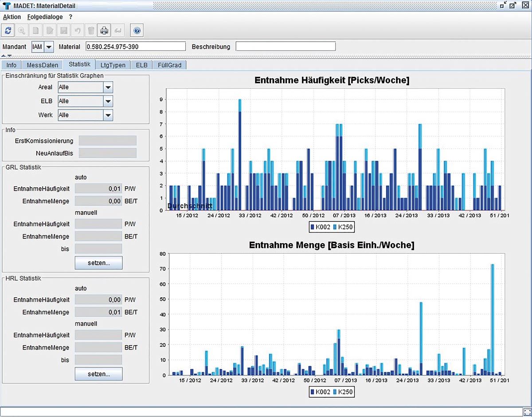
Task: Switch to the Info tab
Action: point(11,65)
